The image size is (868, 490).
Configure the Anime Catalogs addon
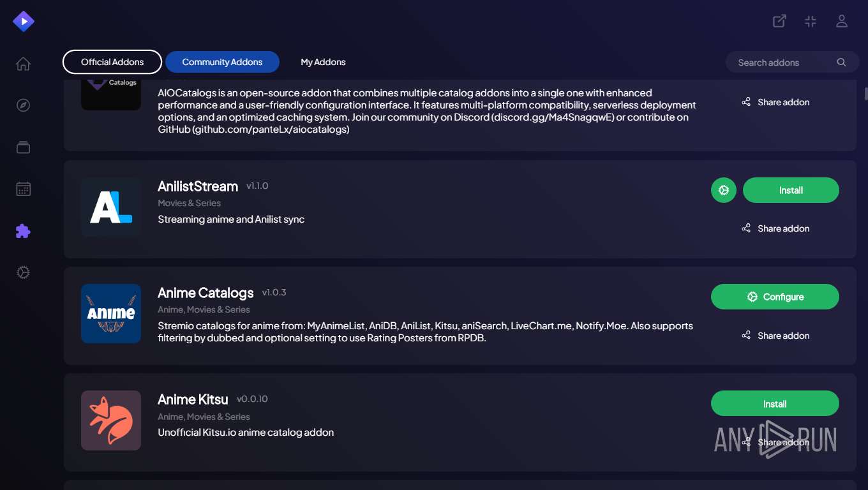[775, 297]
